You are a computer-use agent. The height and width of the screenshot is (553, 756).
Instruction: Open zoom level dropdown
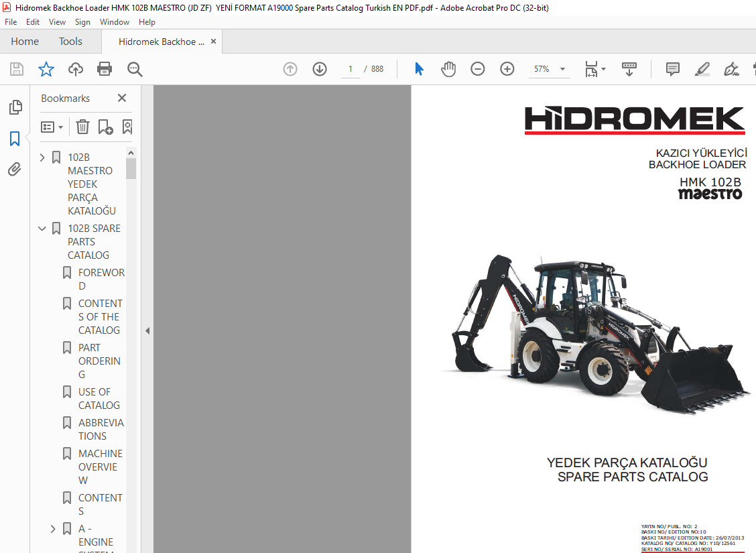coord(562,70)
